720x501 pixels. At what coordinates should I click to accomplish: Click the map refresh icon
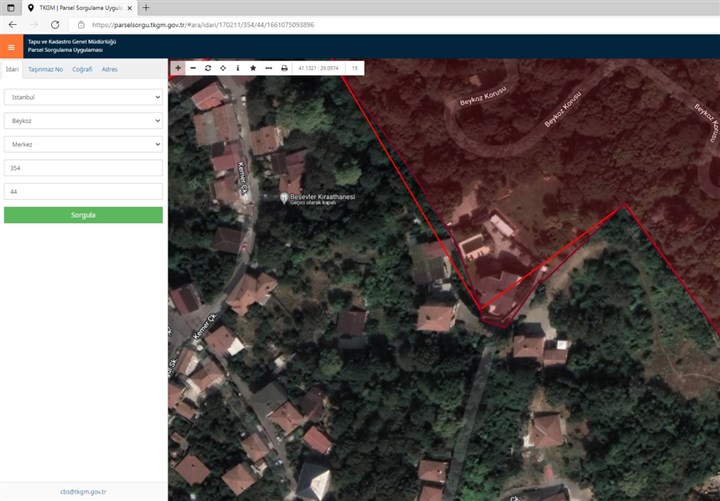[x=208, y=68]
